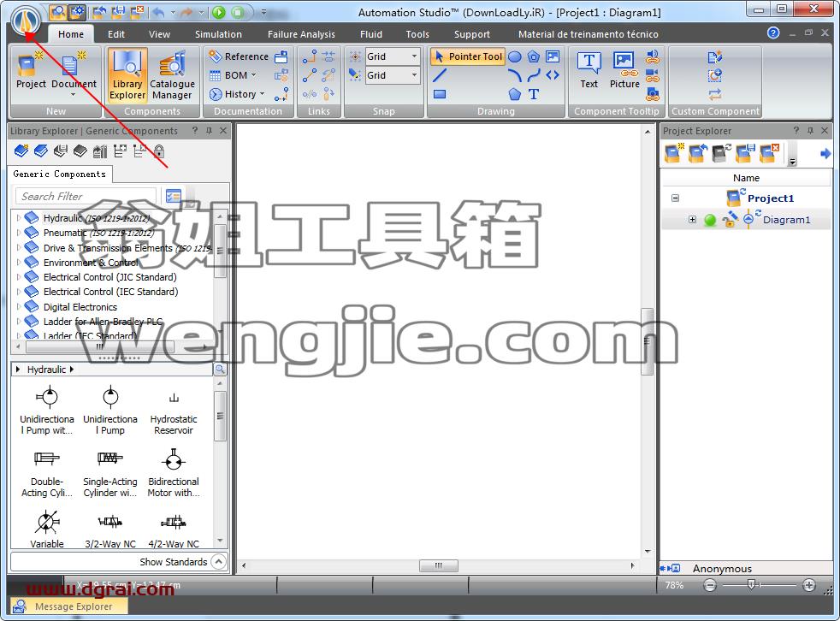Expand the Pneumatic library category

19,233
